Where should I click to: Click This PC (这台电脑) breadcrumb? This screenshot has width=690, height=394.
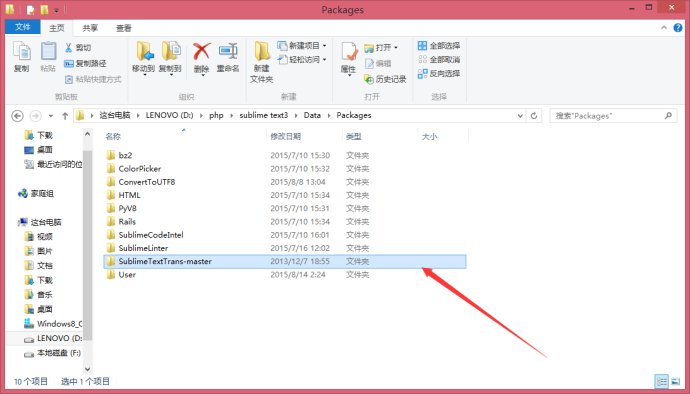[114, 115]
